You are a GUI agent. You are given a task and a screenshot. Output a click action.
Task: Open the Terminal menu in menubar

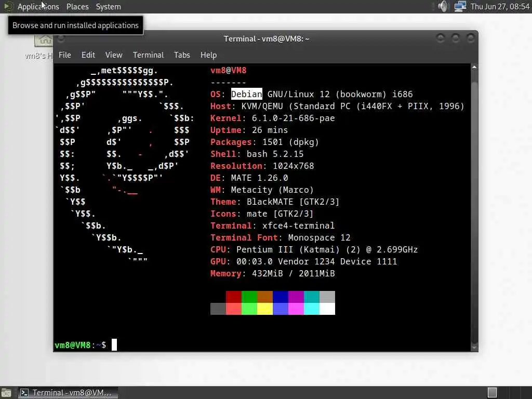tap(148, 55)
